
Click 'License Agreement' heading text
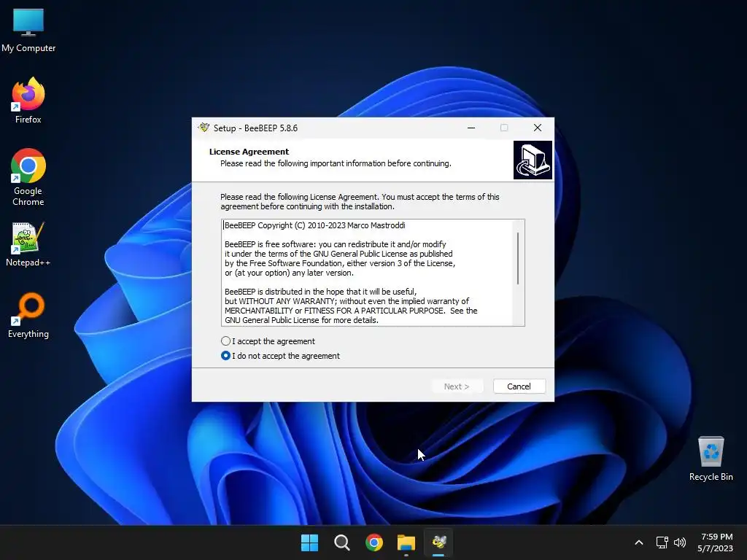click(x=249, y=152)
